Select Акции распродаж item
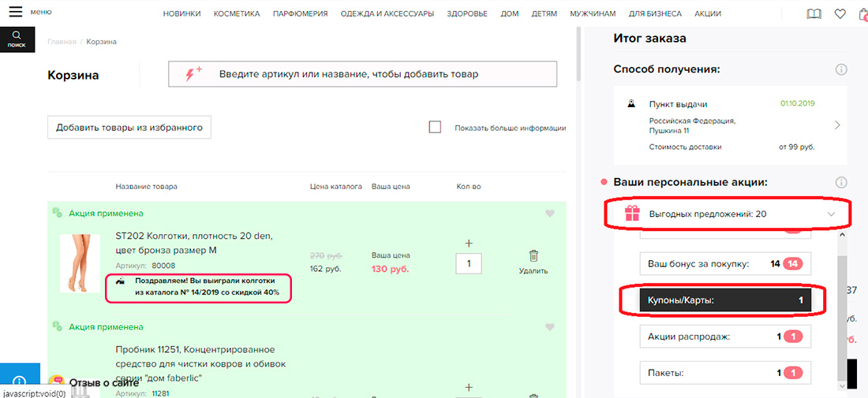This screenshot has height=398, width=868. [725, 337]
